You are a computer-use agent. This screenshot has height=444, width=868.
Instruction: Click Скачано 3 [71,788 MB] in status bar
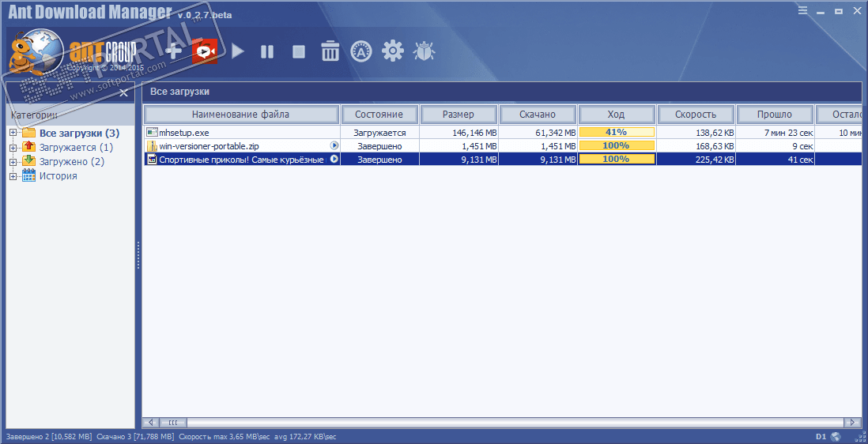pos(135,437)
